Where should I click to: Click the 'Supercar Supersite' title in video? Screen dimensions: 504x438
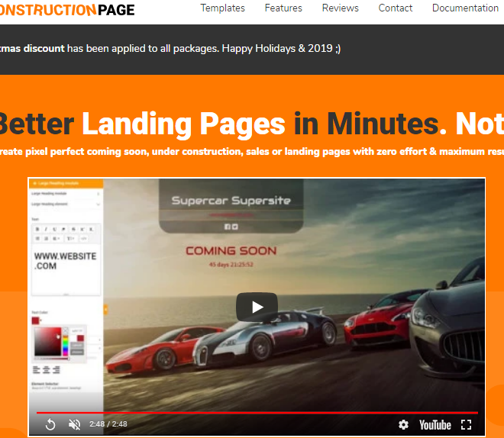pyautogui.click(x=231, y=201)
